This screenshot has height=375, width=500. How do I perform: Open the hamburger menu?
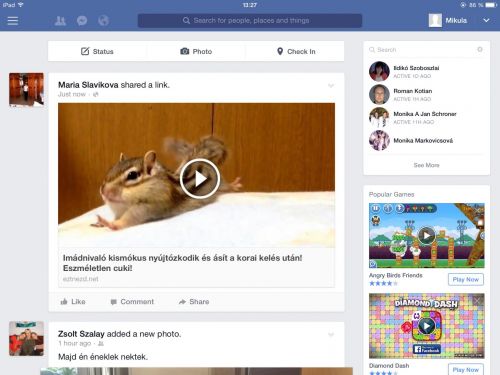pos(13,21)
